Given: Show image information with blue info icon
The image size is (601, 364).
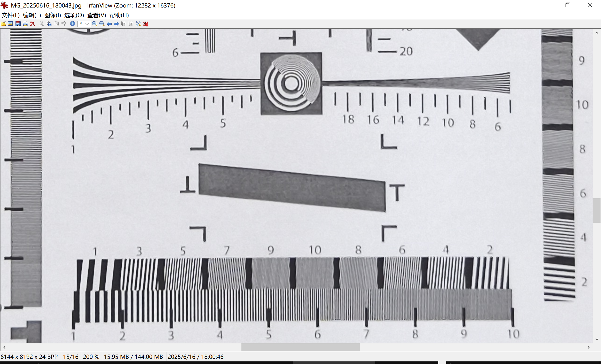Looking at the screenshot, I should pos(73,24).
